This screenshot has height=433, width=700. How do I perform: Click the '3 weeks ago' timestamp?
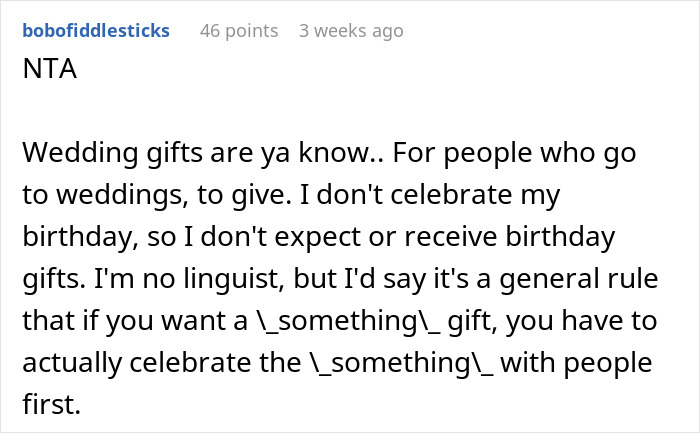tap(351, 31)
